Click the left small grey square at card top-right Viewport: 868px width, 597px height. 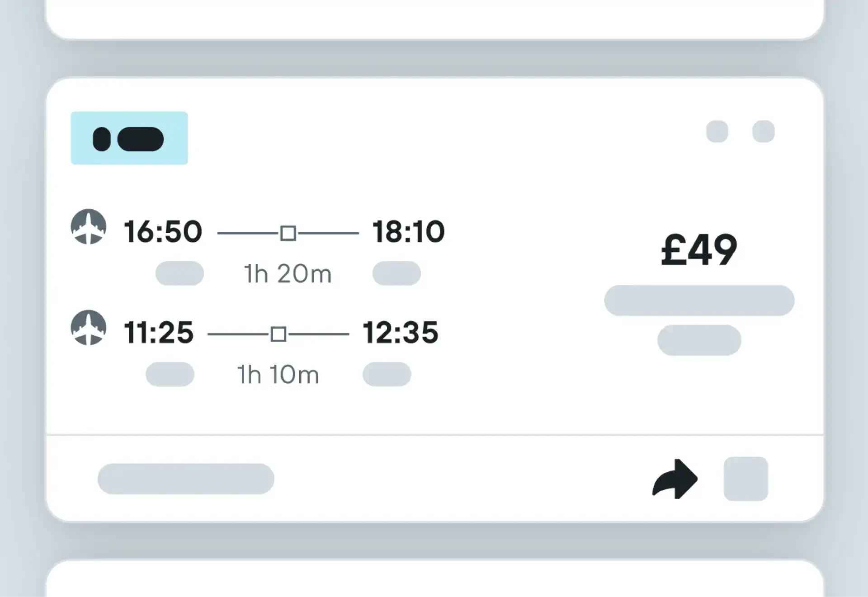point(717,132)
